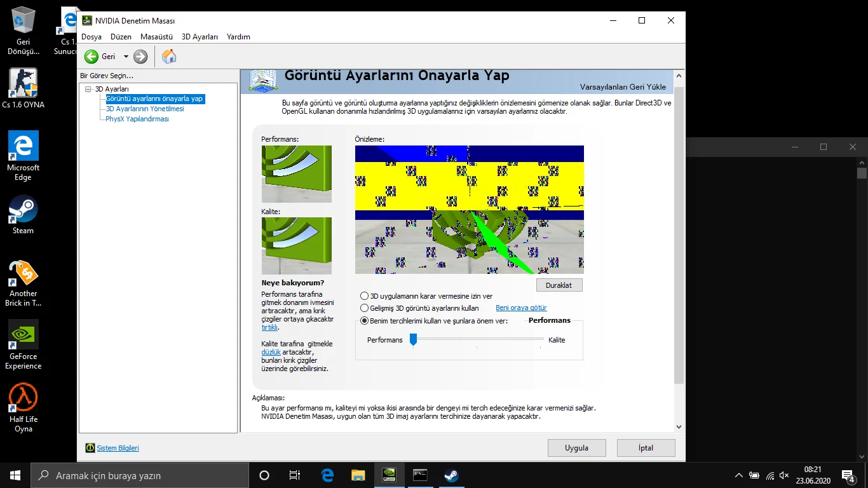Select the Geri Dönüşüm recycle bin icon
The image size is (868, 488).
pos(24,32)
